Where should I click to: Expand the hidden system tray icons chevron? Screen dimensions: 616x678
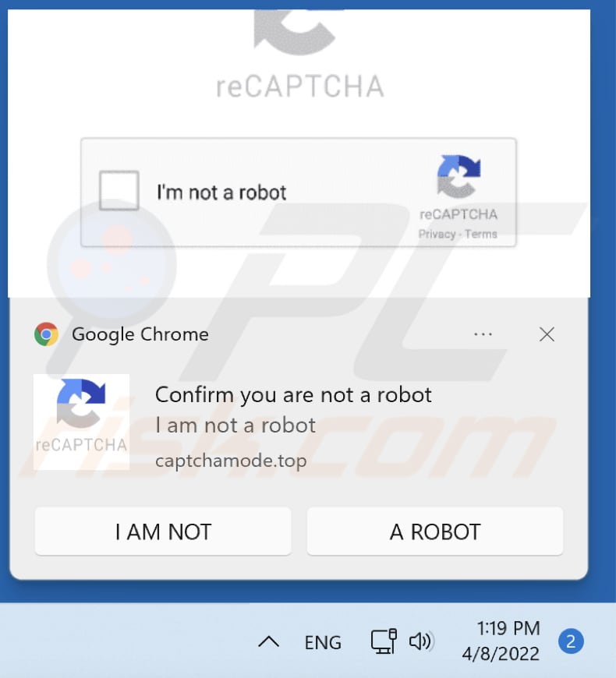tap(269, 641)
